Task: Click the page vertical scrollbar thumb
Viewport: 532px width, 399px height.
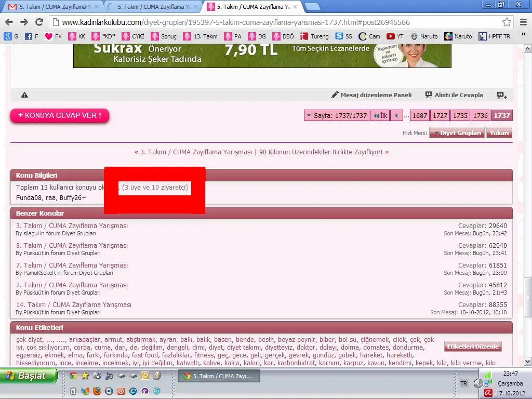Action: click(527, 292)
